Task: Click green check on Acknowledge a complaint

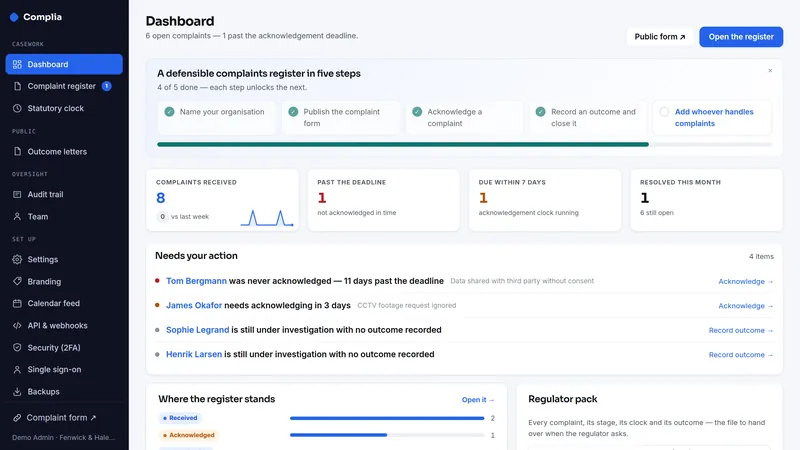Action: (x=417, y=112)
